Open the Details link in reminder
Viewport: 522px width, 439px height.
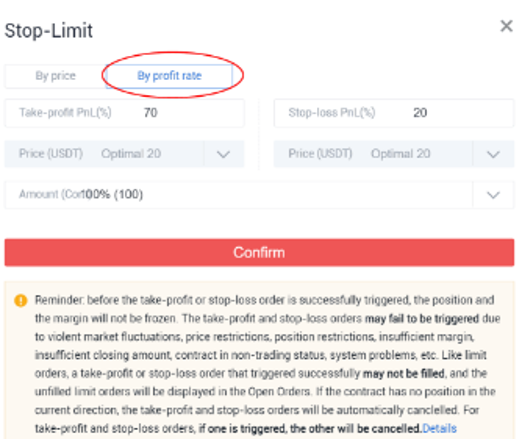coord(440,428)
